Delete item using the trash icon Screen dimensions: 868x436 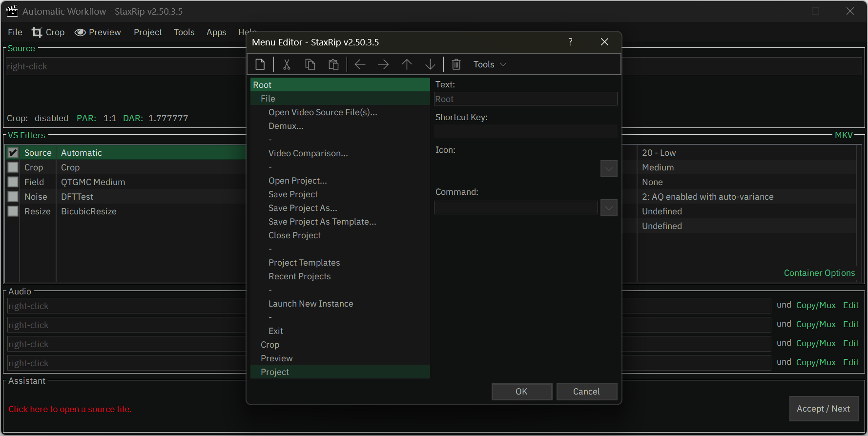(x=456, y=64)
